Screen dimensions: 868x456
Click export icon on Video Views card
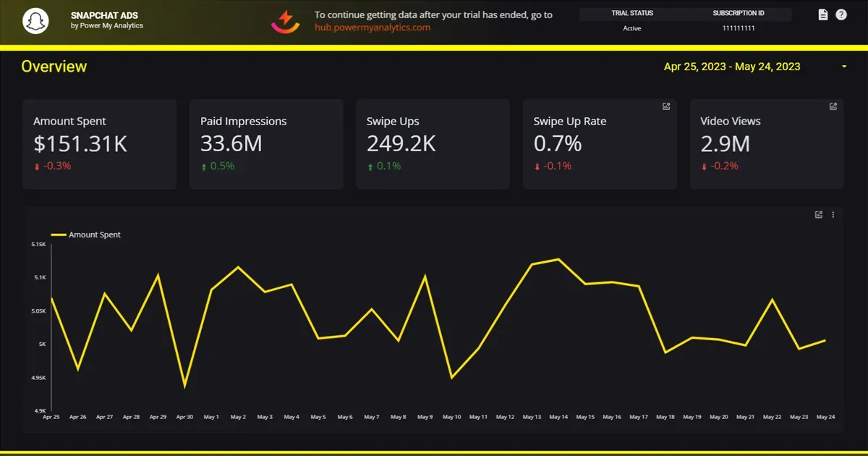pyautogui.click(x=833, y=106)
